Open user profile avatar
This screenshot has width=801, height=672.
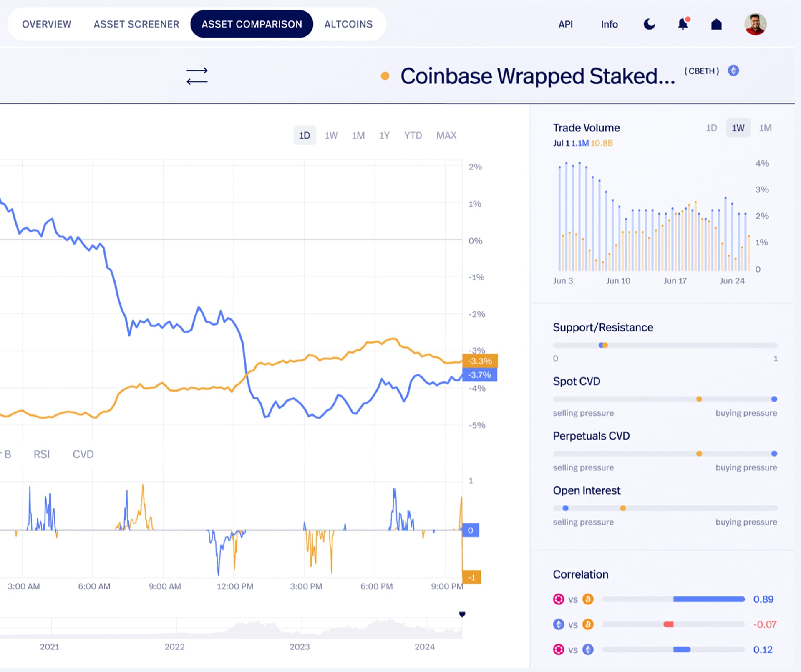755,24
